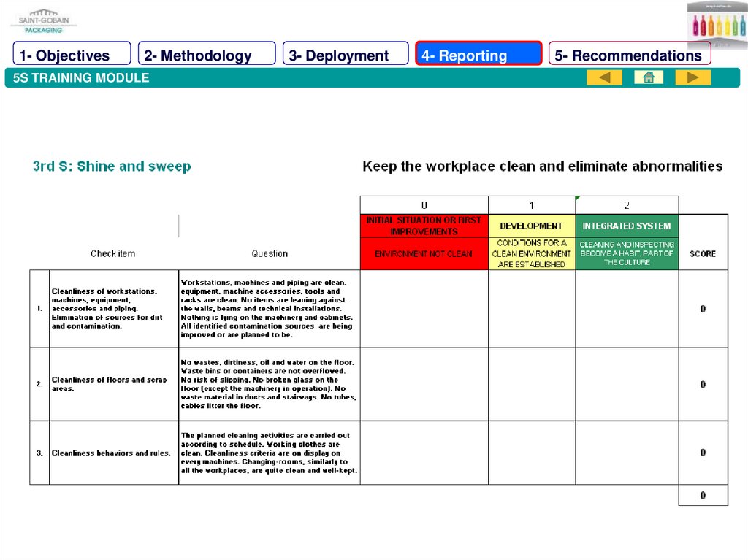Click the SCORE column header
This screenshot has width=748, height=560.
click(703, 254)
